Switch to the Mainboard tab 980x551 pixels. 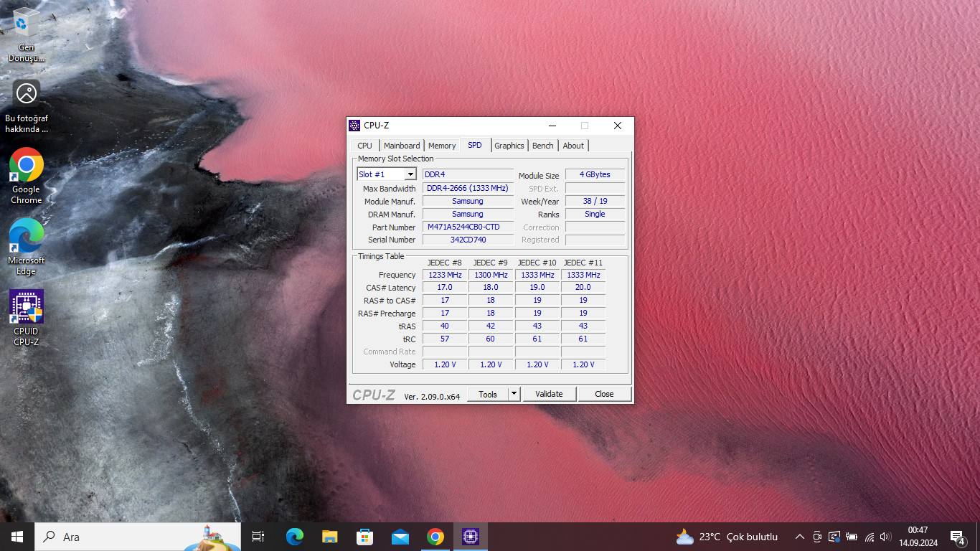(402, 146)
